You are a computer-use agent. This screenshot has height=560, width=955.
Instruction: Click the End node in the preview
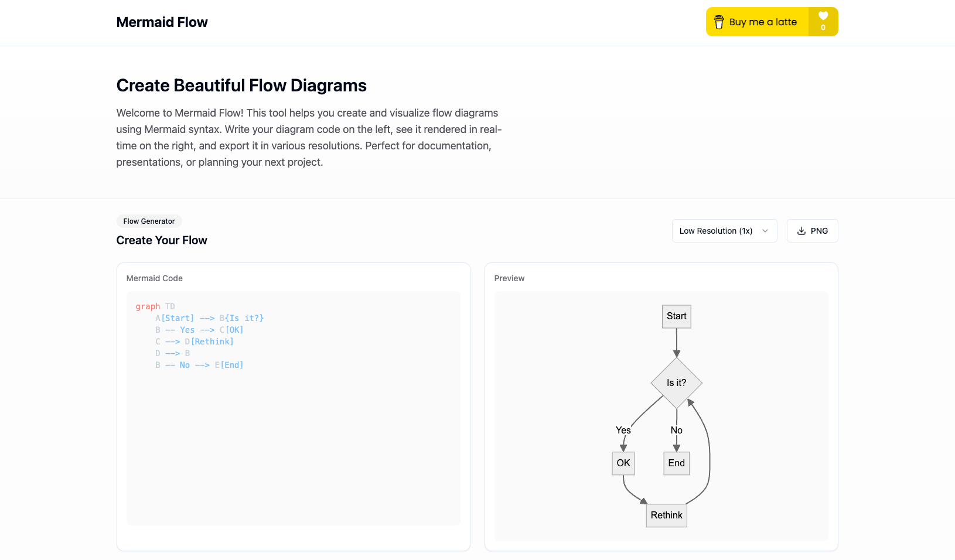(676, 463)
